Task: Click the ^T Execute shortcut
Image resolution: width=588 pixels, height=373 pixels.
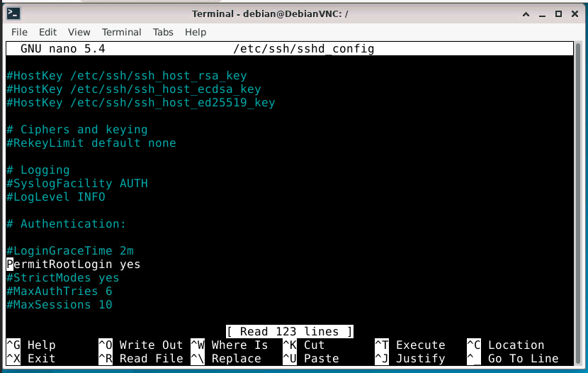Action: tap(410, 345)
